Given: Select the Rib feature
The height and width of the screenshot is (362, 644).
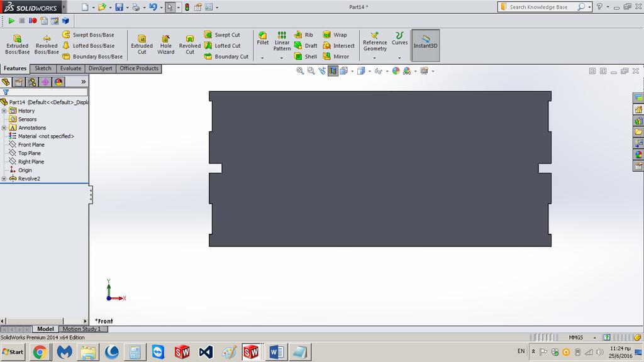Looking at the screenshot, I should [304, 35].
